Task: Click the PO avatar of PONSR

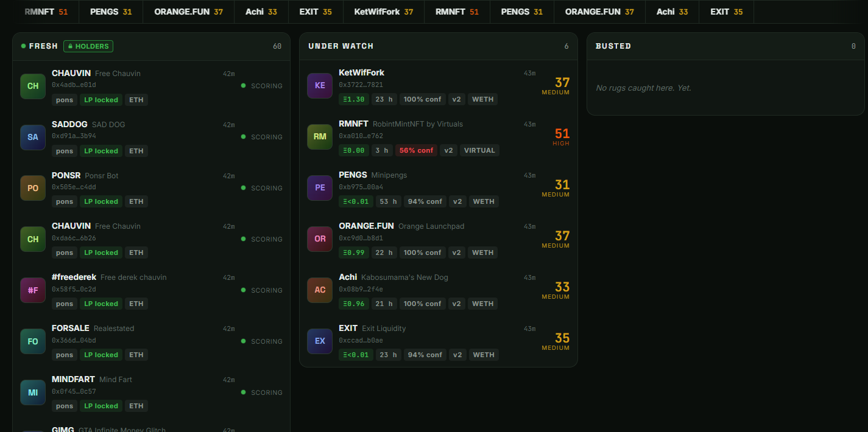Action: coord(33,188)
